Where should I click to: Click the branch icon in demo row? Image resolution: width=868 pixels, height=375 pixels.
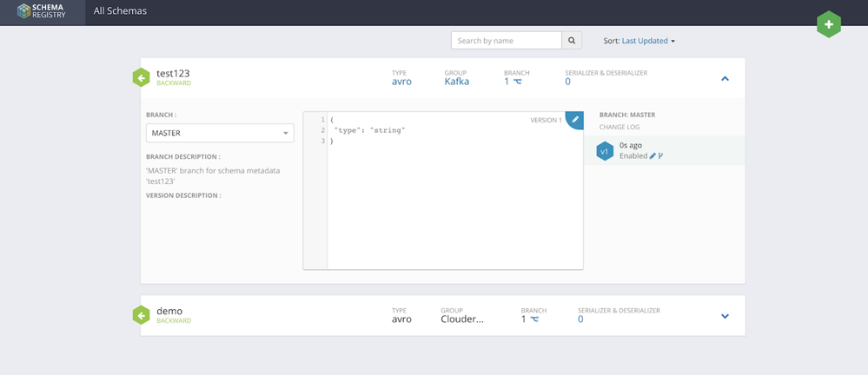click(x=534, y=319)
